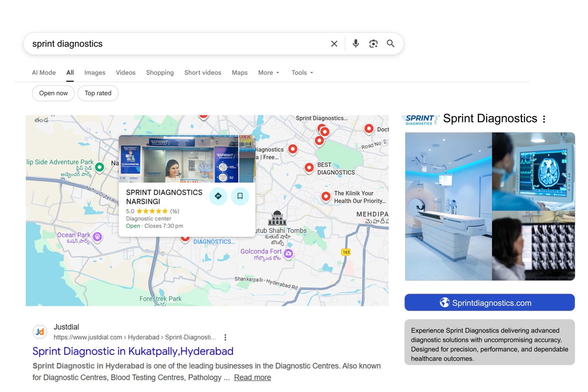
Task: Get directions to Sprint Diagnostics Narsingi
Action: click(218, 196)
